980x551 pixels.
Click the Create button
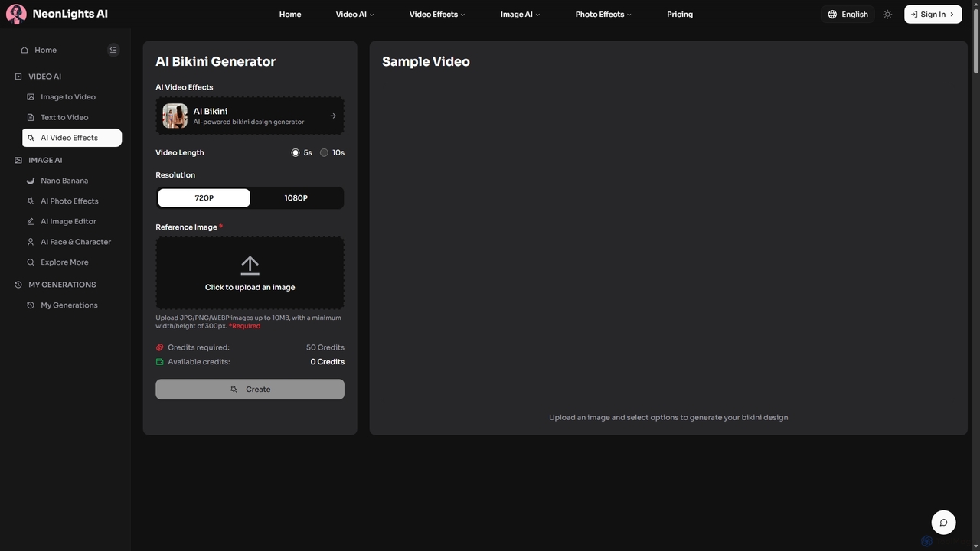tap(250, 390)
